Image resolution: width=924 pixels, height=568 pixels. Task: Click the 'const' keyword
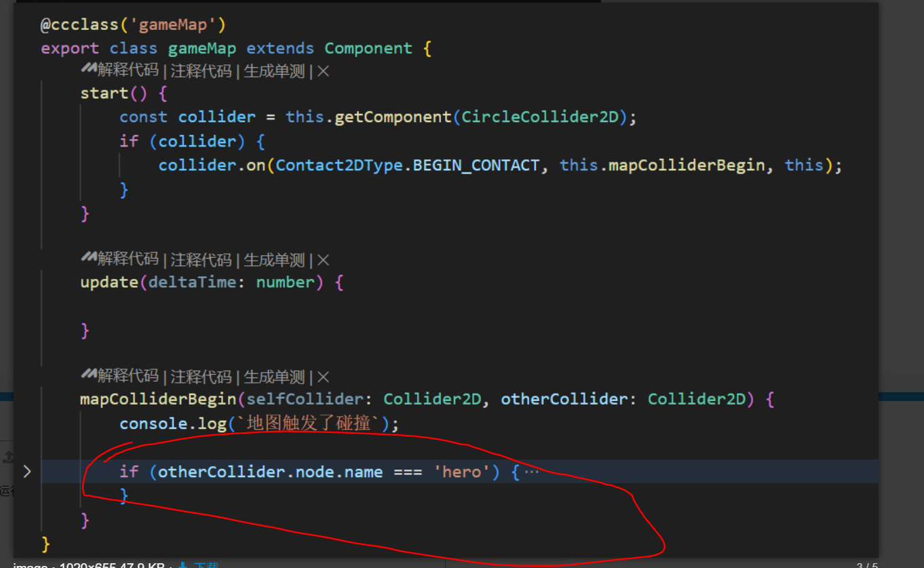pos(143,117)
